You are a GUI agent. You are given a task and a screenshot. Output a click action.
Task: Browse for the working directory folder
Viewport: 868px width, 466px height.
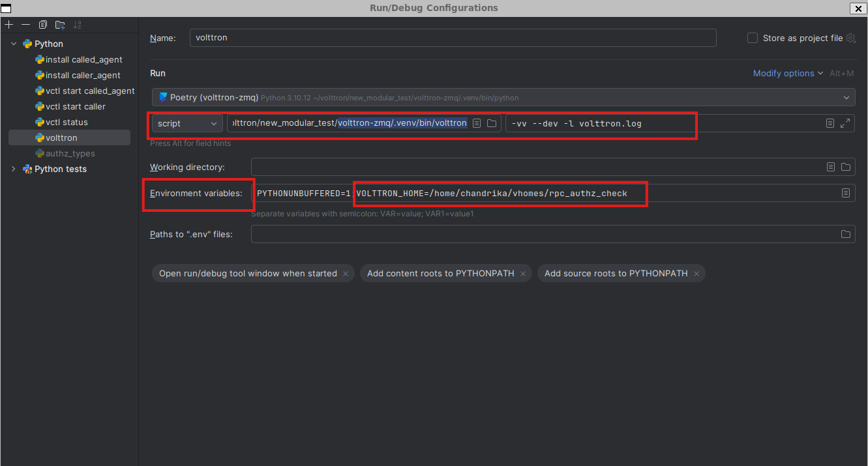[x=846, y=167]
